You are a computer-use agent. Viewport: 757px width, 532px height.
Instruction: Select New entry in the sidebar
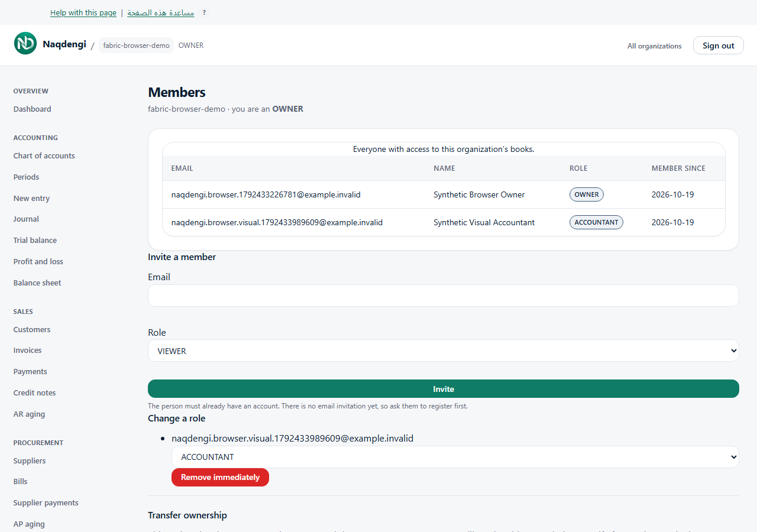(x=32, y=199)
